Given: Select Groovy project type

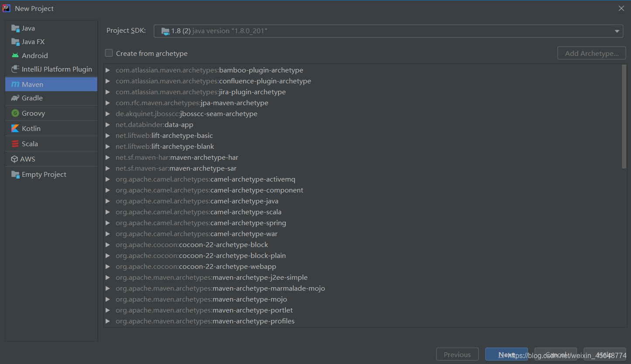Looking at the screenshot, I should tap(51, 113).
